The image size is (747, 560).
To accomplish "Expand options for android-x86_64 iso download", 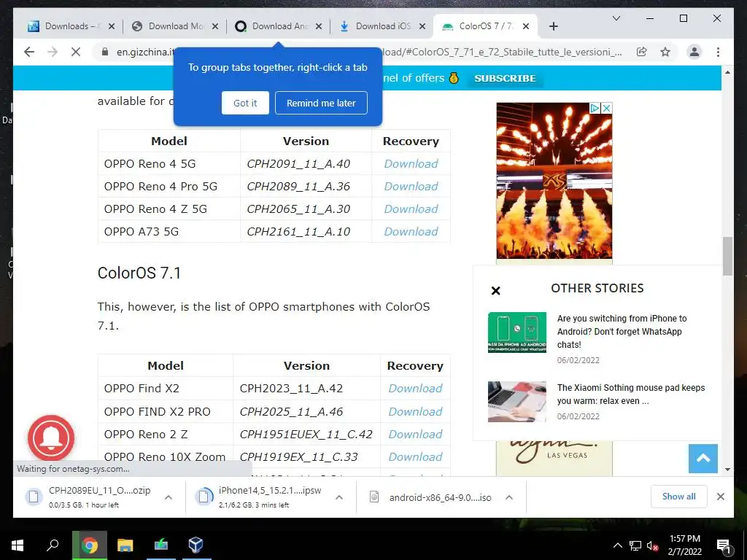I will [508, 497].
